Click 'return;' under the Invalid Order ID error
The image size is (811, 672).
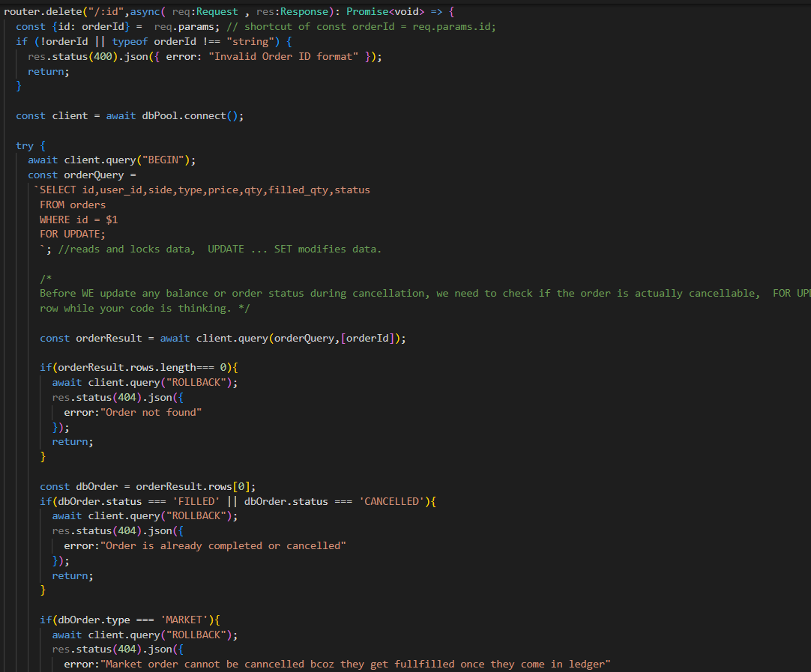(49, 71)
